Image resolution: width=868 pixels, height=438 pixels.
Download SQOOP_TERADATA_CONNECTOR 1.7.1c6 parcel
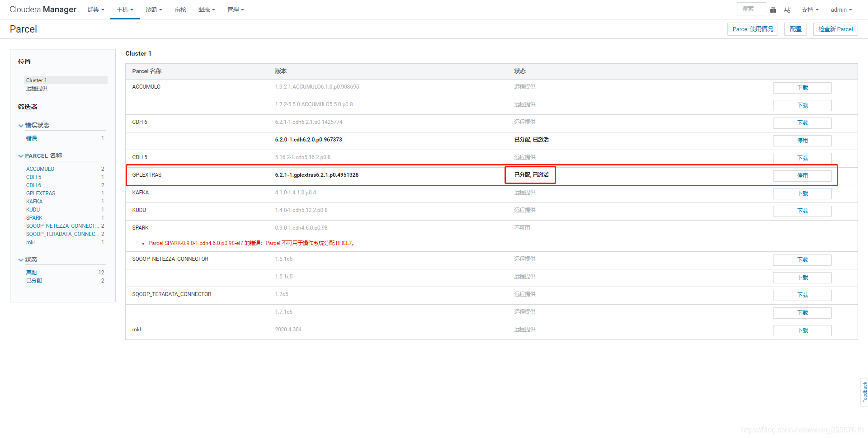tap(802, 313)
